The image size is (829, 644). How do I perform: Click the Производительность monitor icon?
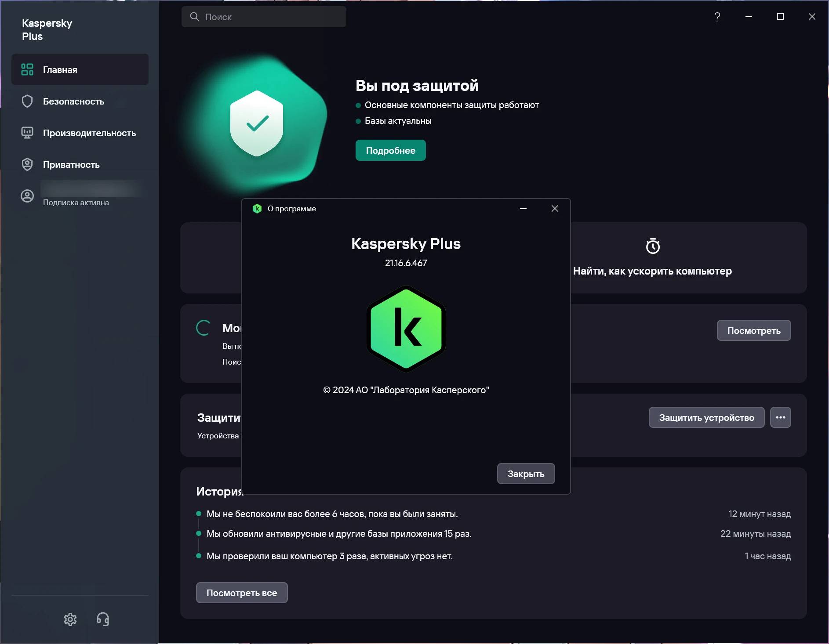pos(27,133)
